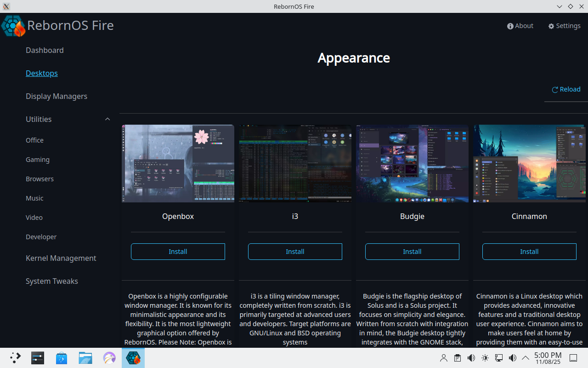Open System Tweaks in the sidebar
The width and height of the screenshot is (588, 368).
(52, 281)
